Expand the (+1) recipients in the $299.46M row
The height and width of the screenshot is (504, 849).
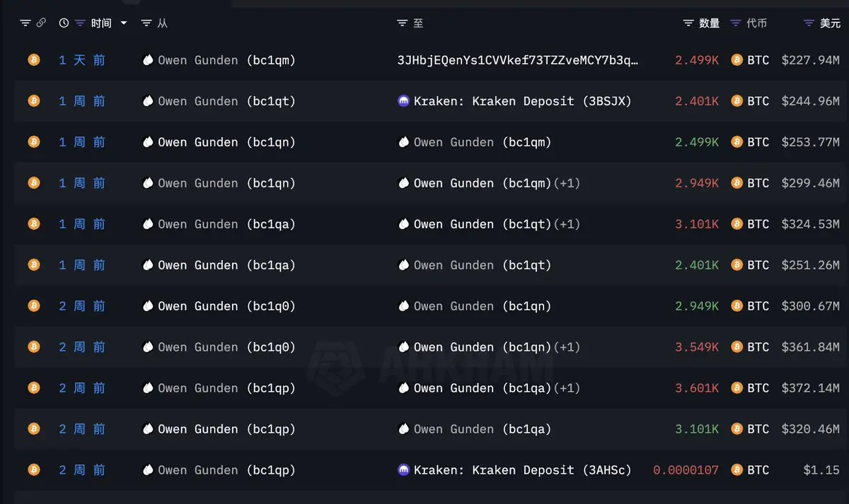click(x=566, y=183)
